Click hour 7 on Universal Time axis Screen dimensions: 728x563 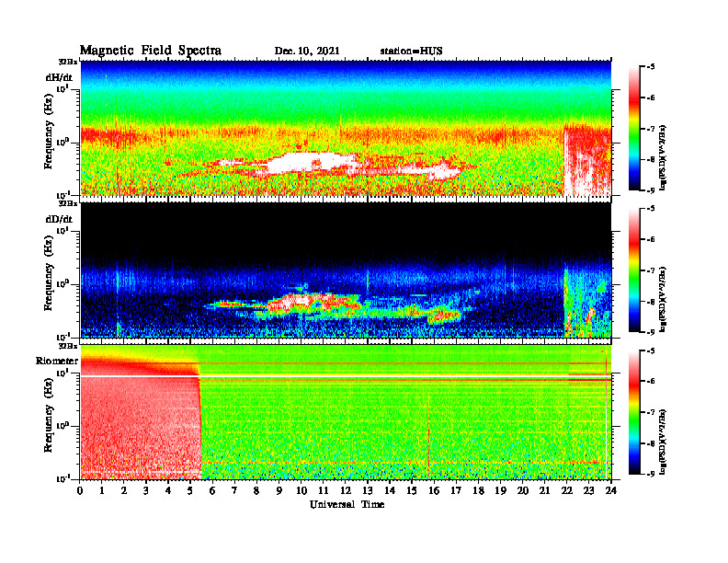click(235, 490)
